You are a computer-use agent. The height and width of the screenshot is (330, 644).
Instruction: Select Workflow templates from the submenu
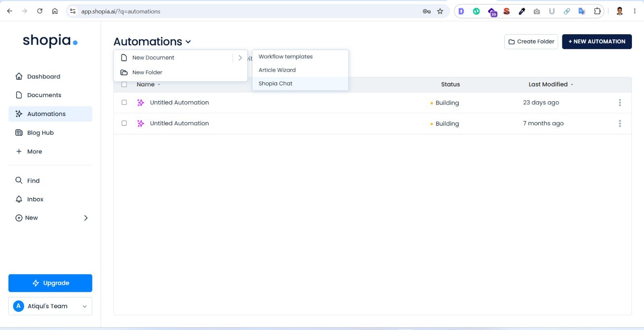point(300,57)
